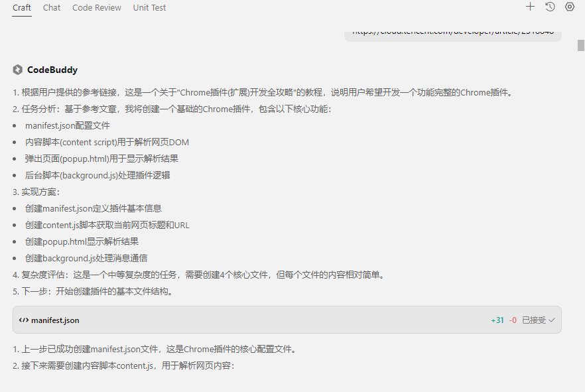Click the code icon beside manifest.json

tap(24, 320)
